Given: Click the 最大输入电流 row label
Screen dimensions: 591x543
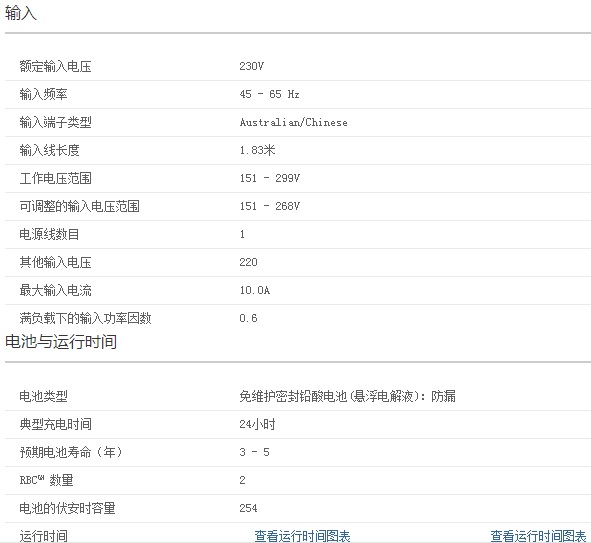Looking at the screenshot, I should (x=55, y=290).
